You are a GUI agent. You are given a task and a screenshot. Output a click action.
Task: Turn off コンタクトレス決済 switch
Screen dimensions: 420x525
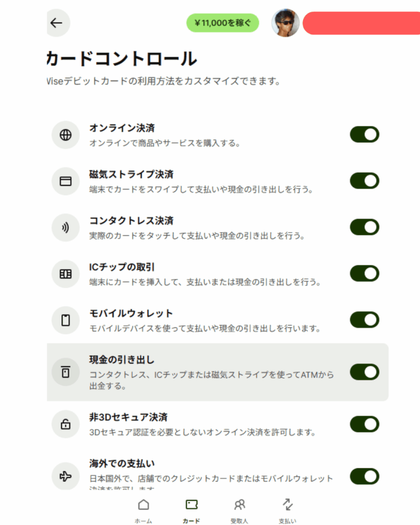tap(364, 227)
